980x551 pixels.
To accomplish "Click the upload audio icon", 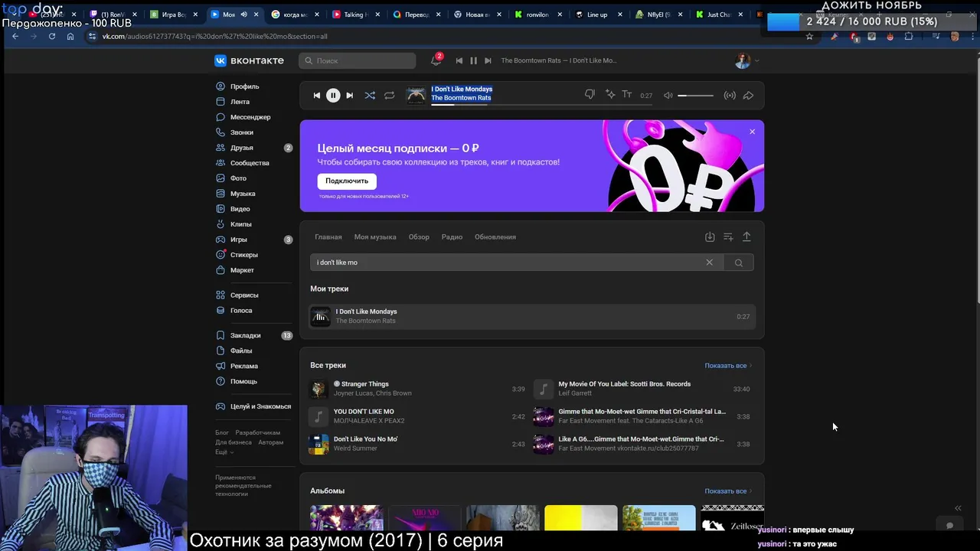I will click(746, 237).
